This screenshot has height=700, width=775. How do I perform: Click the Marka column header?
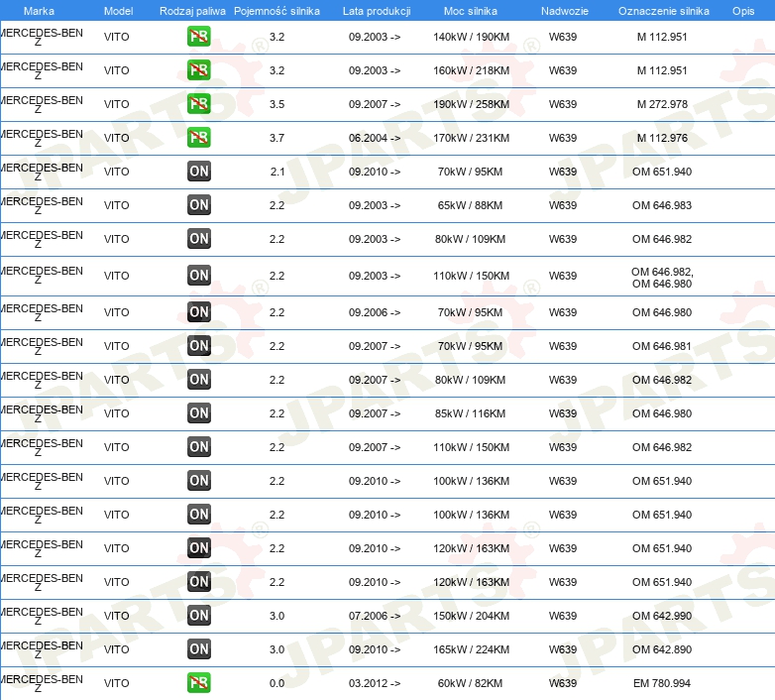pos(39,11)
